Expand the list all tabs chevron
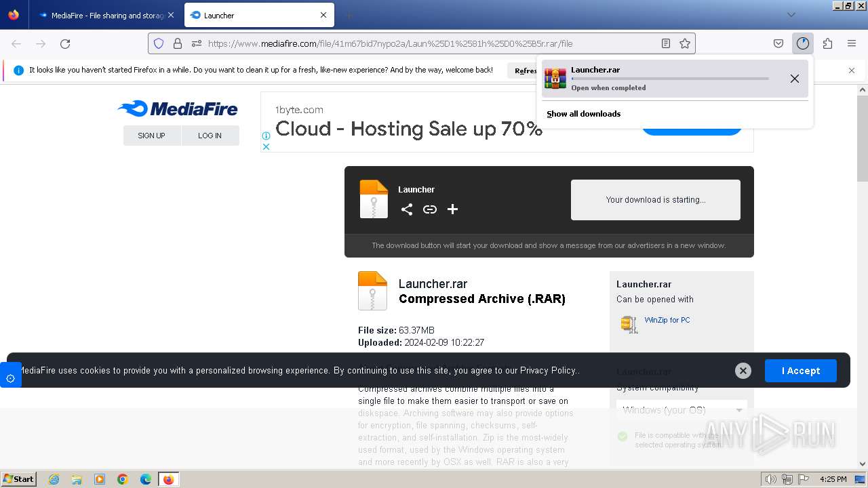868x488 pixels. 791,15
